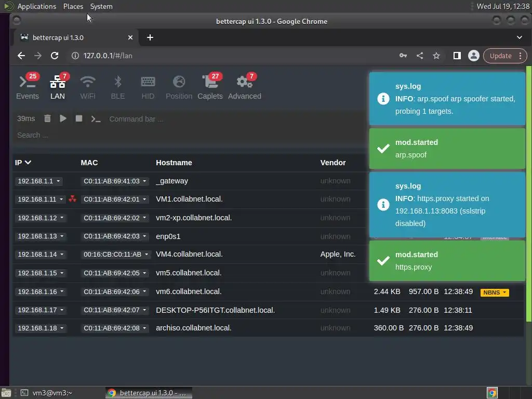Screen dimensions: 532x399
Task: Click the clock Wed Jul 19, 12:38
Action: pyautogui.click(x=503, y=6)
